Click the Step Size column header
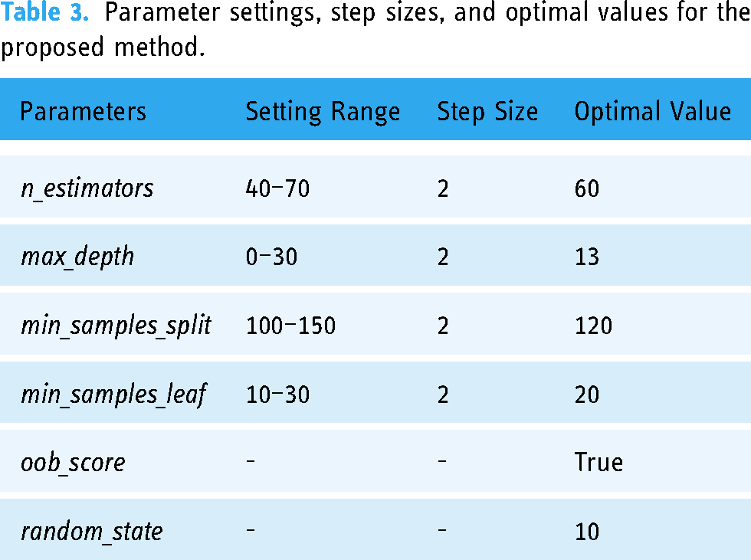The width and height of the screenshot is (751, 560). (487, 113)
